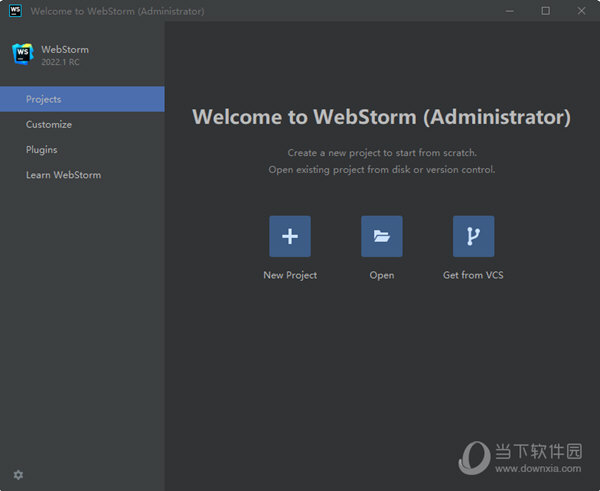Click the "Open existing project from disk" text
Viewport: 600px width, 491px height.
382,170
